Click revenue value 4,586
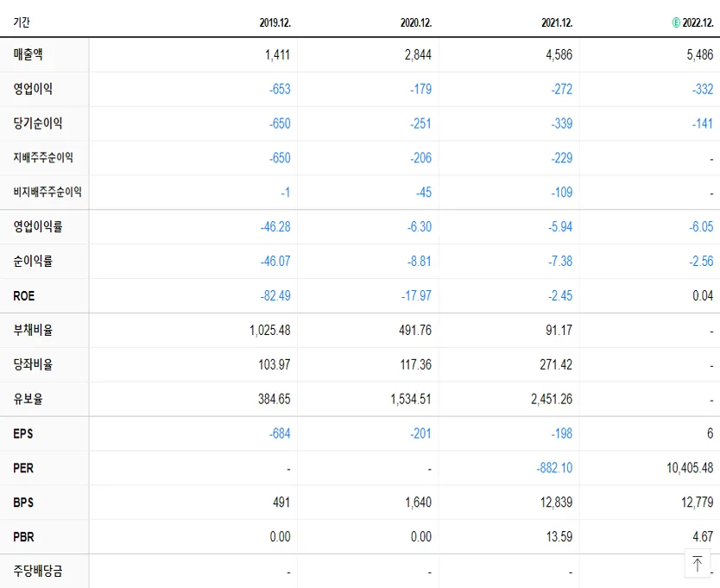 pos(559,54)
